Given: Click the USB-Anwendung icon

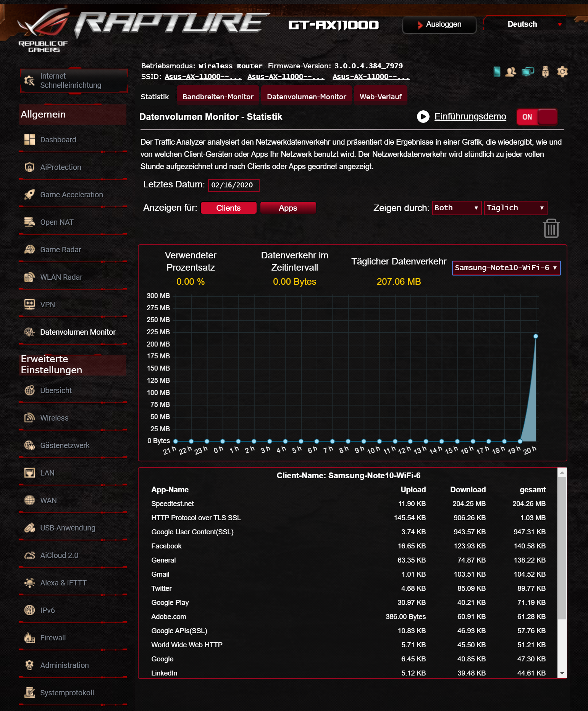Looking at the screenshot, I should click(x=29, y=528).
